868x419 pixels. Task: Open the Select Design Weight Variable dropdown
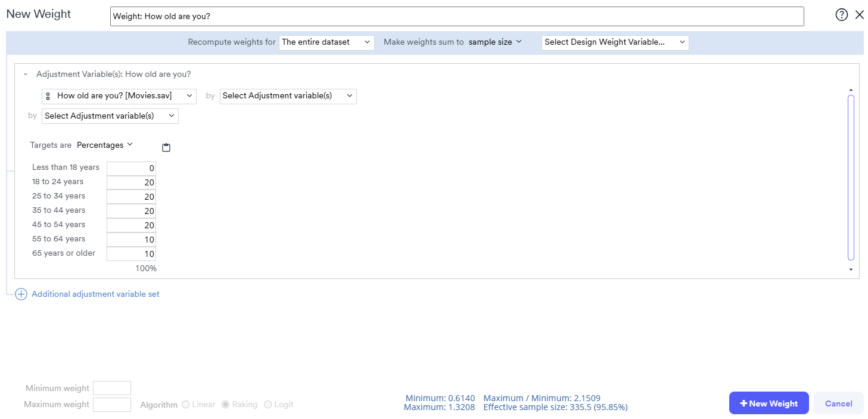(x=615, y=42)
